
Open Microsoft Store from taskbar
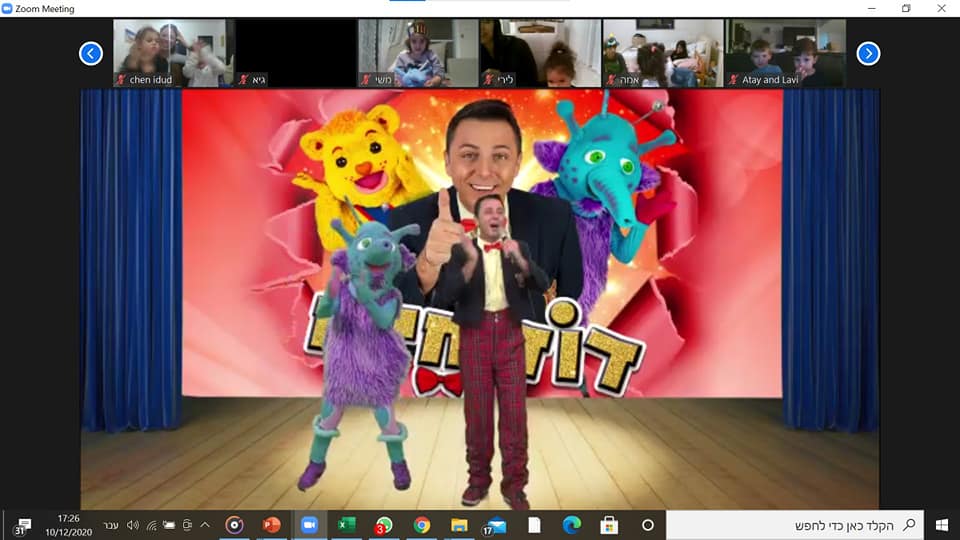(609, 525)
